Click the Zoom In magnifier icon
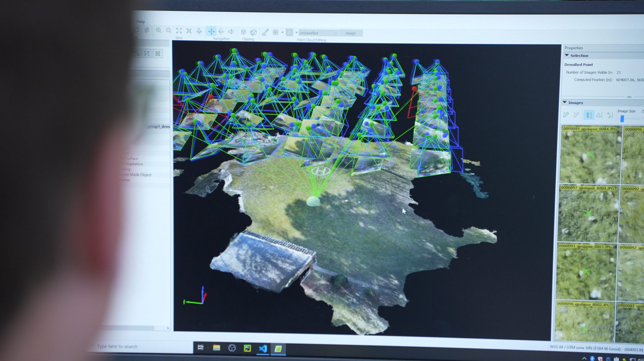The width and height of the screenshot is (644, 361). pos(159,31)
